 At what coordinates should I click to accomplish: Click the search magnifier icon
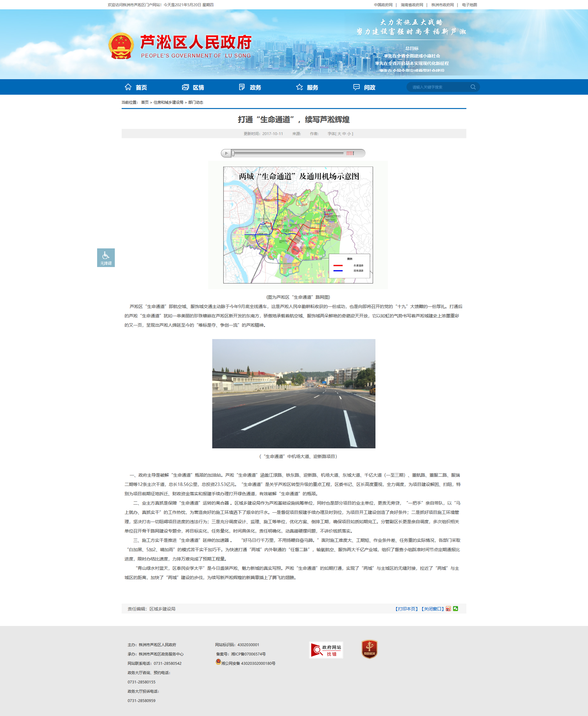click(x=473, y=87)
